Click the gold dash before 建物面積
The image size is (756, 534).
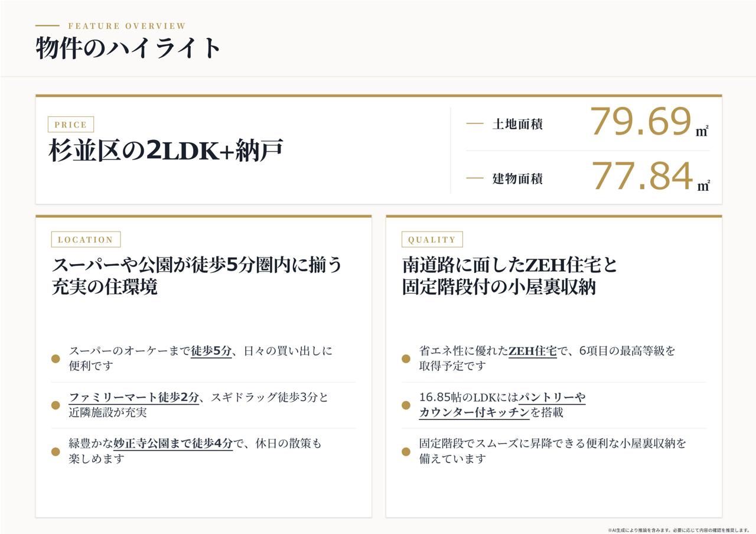coord(475,178)
